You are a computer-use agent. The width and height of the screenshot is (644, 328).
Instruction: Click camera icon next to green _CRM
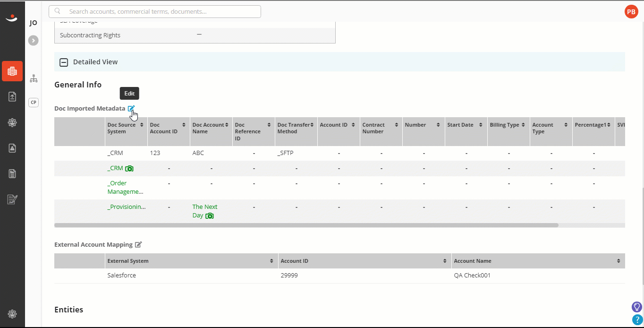coord(129,168)
